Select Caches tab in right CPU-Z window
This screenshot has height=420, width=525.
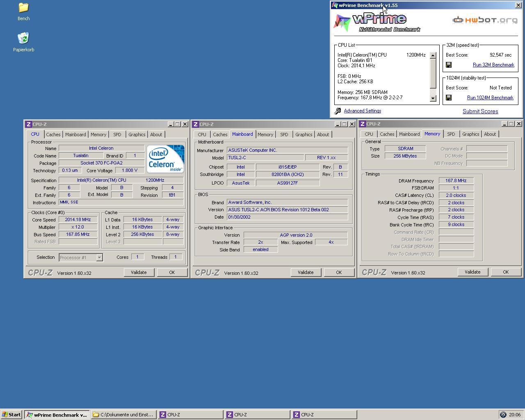pyautogui.click(x=387, y=134)
